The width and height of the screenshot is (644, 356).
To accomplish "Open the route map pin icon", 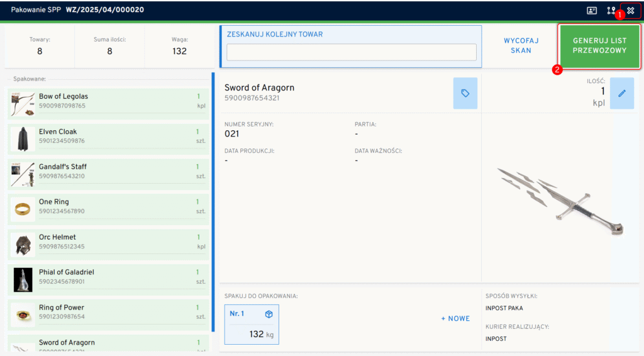I will (x=611, y=11).
